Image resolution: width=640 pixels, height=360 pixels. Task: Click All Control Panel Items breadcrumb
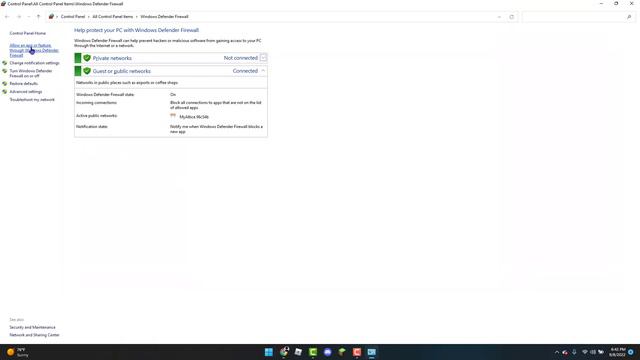113,17
